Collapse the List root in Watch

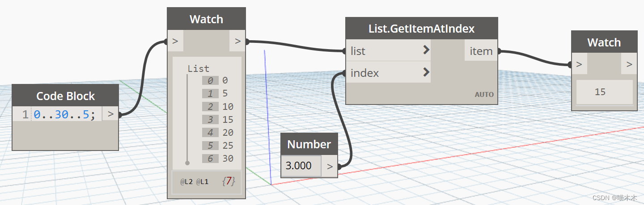point(199,69)
